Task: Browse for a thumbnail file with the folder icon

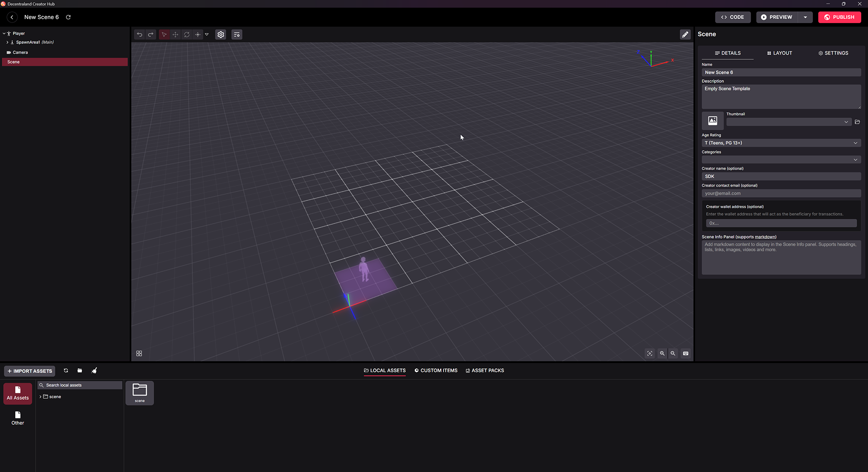Action: tap(857, 122)
